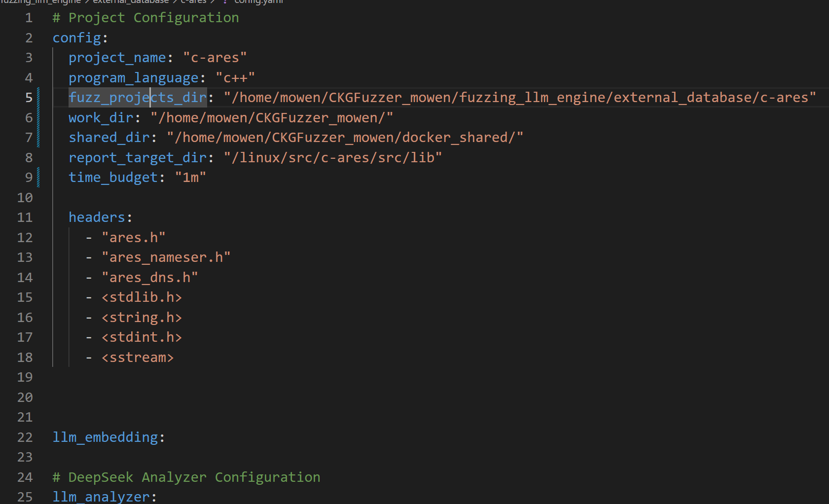The image size is (829, 504).
Task: Place cursor on the project_name key
Action: coord(117,58)
